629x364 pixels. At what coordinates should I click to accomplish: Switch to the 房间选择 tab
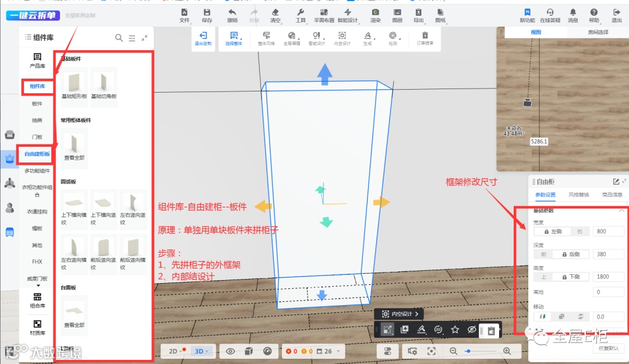point(598,32)
